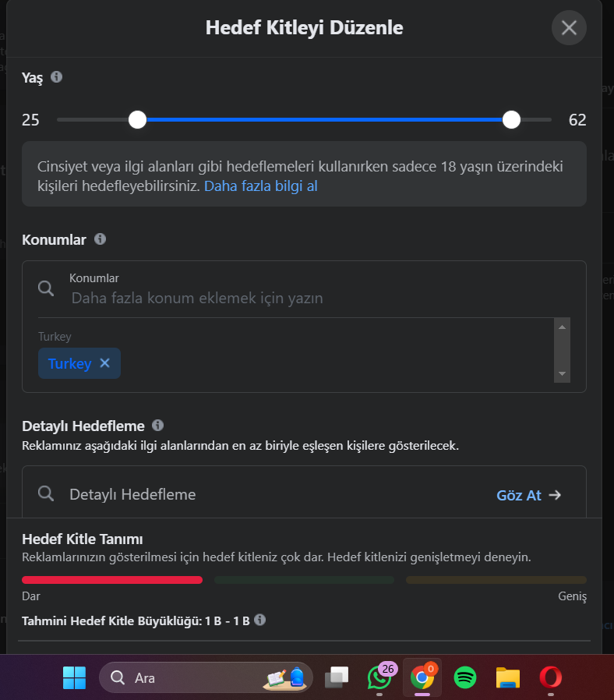Click the minimum age slider handle
Viewport: 614px width, 700px height.
pyautogui.click(x=137, y=119)
